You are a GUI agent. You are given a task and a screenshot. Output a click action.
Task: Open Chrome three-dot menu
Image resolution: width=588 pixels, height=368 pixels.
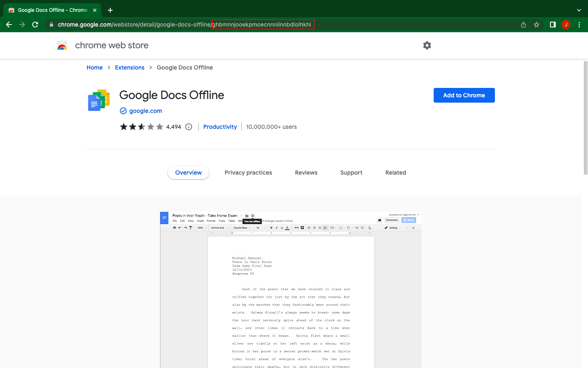579,25
